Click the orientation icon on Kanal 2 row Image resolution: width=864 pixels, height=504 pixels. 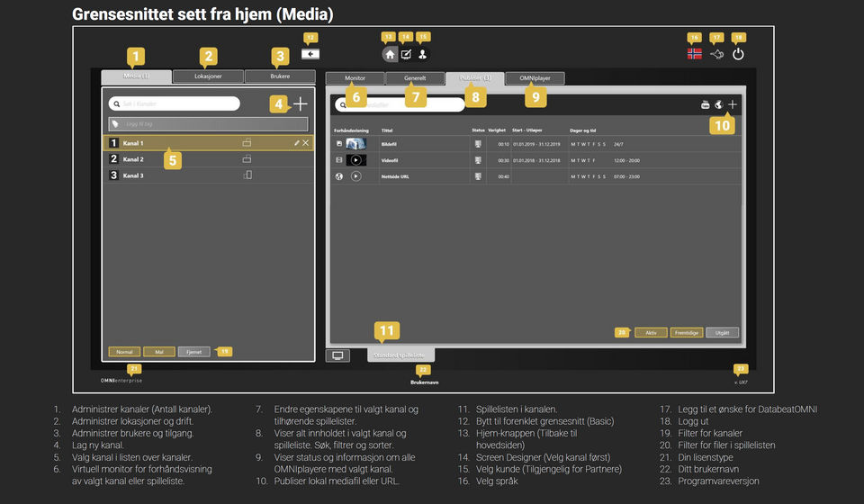247,158
